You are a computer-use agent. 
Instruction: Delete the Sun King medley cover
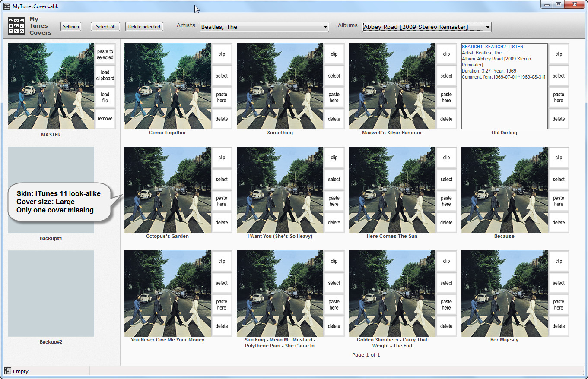334,326
